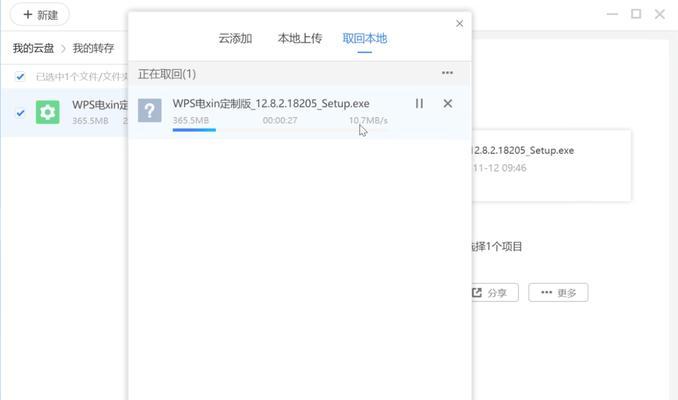Click the 00:00:27 remaining time
Image resolution: width=678 pixels, height=400 pixels.
[280, 120]
